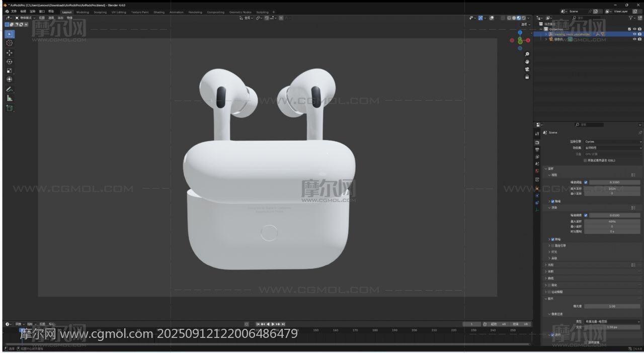Jump to timeline start button
644x353 pixels.
258,324
